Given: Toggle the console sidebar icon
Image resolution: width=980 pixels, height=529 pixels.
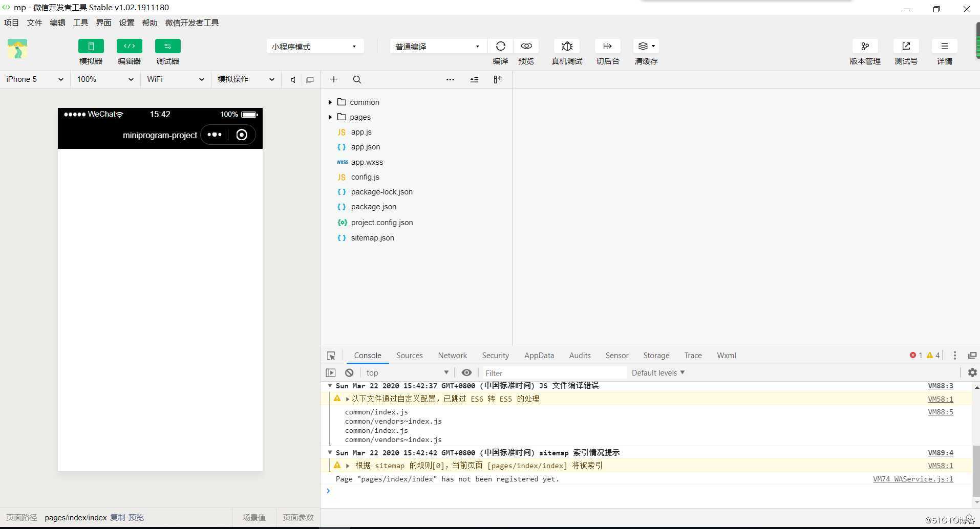Looking at the screenshot, I should 331,373.
